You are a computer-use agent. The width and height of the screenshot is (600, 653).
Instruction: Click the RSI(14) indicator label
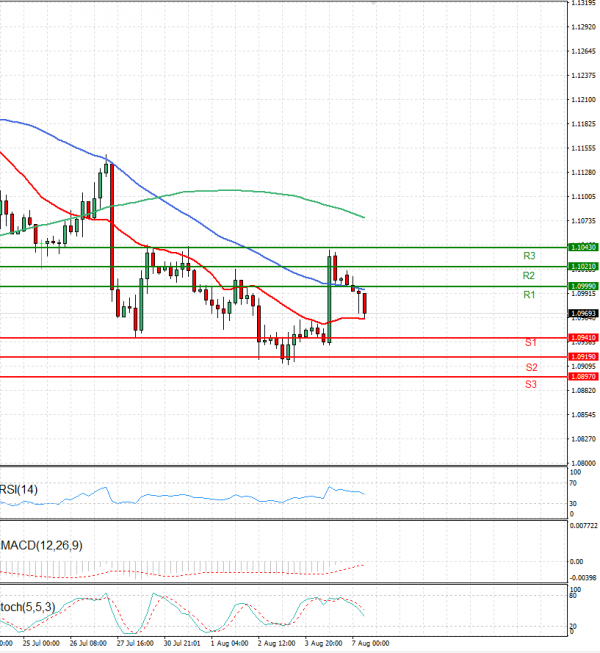(19, 489)
